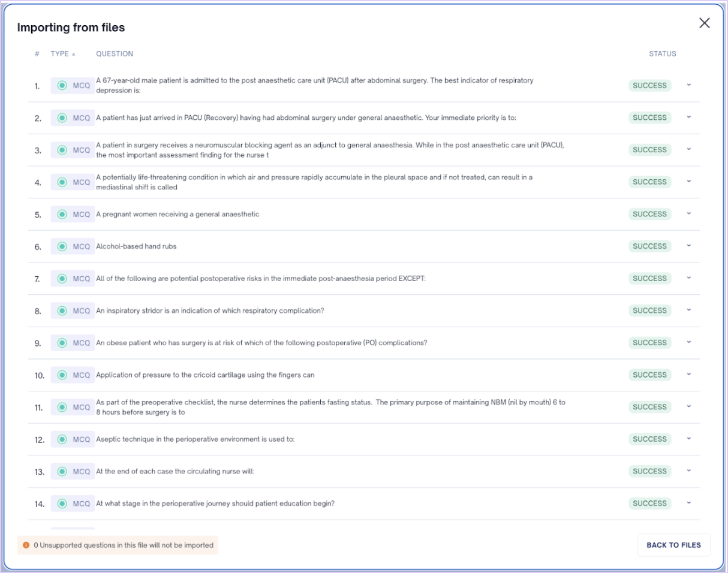This screenshot has height=573, width=728.
Task: Click the BACK TO FILES button
Action: tap(673, 545)
